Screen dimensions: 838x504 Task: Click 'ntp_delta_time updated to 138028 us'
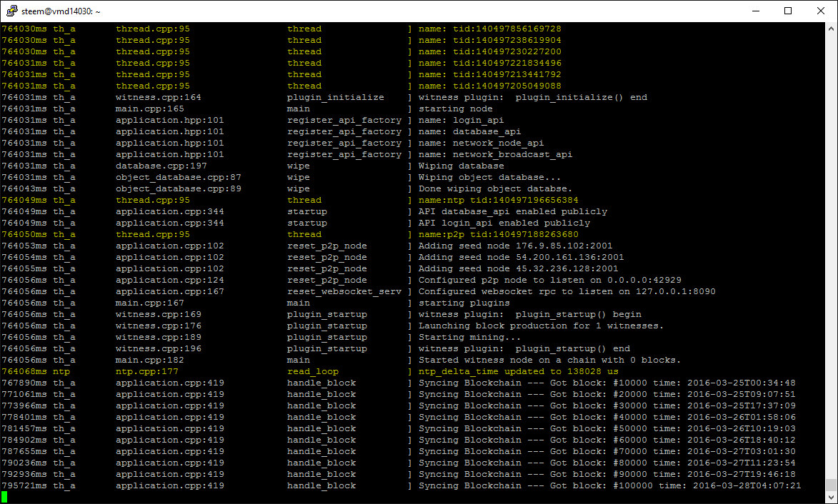point(519,372)
